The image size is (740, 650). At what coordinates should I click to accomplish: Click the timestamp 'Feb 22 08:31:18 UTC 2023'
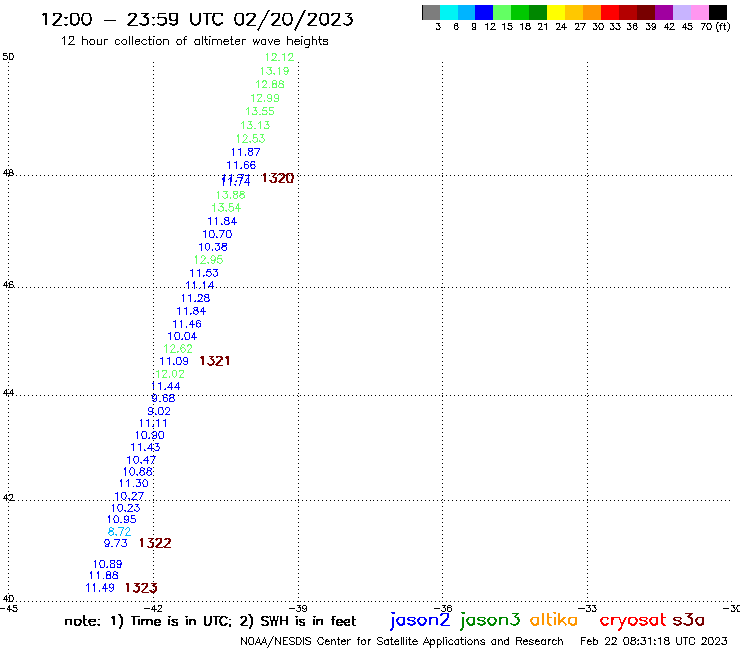coord(654,641)
